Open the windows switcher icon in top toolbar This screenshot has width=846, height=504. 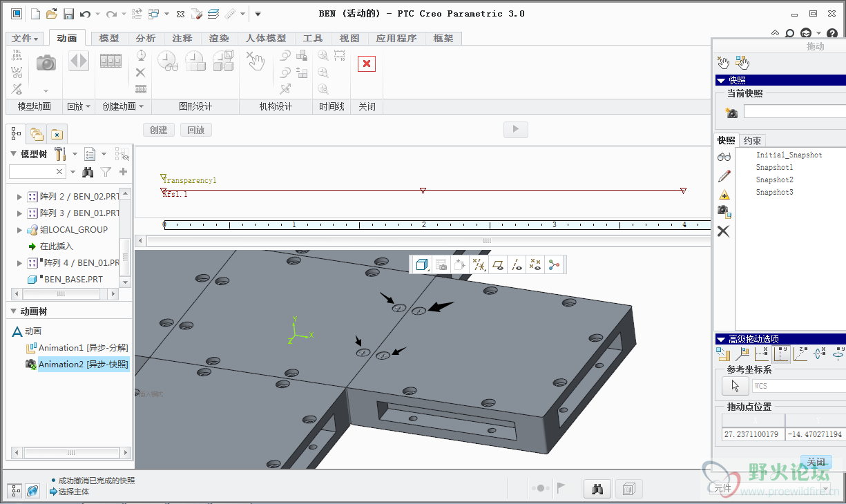153,13
